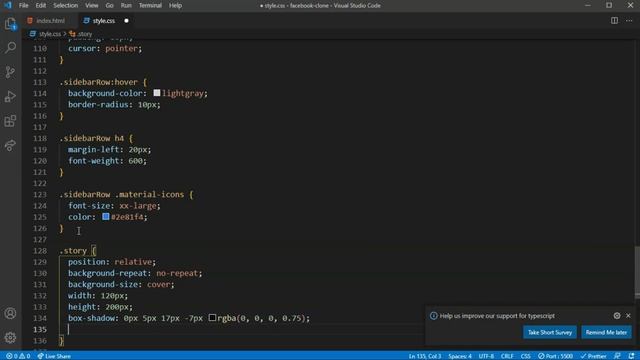Open the Edit menu
640x360 pixels.
[40, 5]
